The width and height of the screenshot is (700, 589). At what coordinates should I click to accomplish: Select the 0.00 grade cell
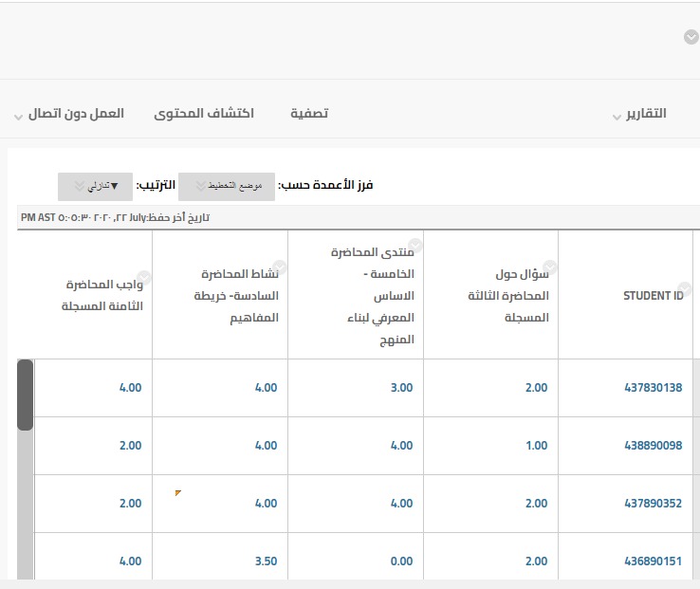tap(401, 561)
